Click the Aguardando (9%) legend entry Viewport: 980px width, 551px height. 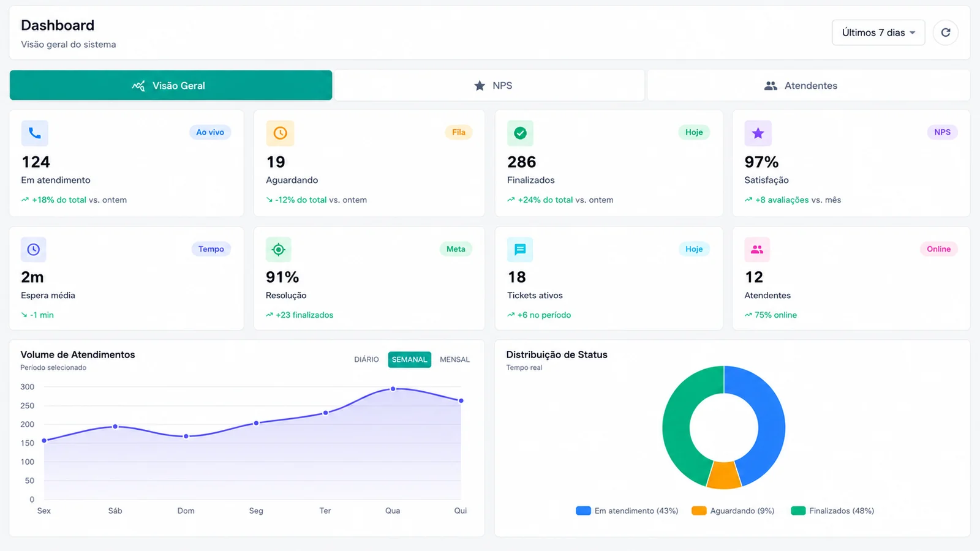point(733,511)
